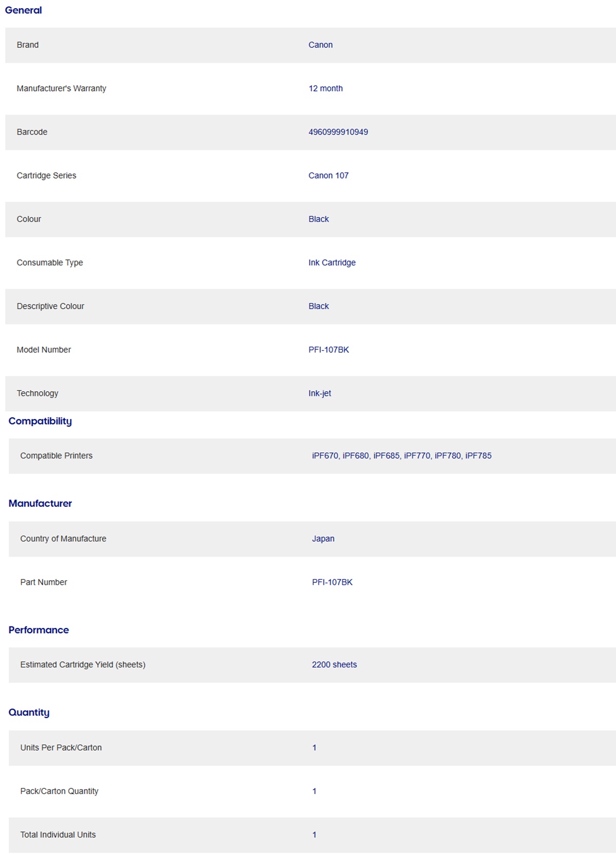Click the Ink-jet technology value

point(319,393)
